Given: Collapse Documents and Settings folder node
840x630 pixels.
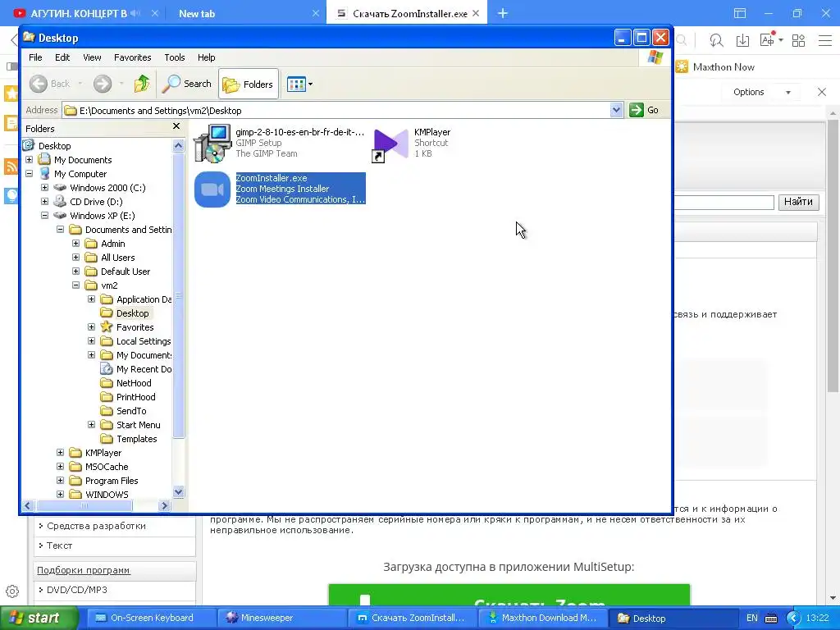Looking at the screenshot, I should 61,230.
